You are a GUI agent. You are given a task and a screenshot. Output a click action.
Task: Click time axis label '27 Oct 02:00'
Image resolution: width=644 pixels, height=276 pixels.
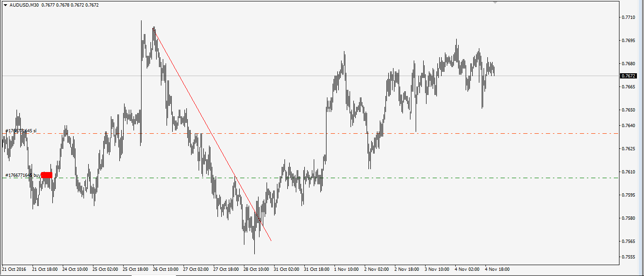(x=196, y=269)
